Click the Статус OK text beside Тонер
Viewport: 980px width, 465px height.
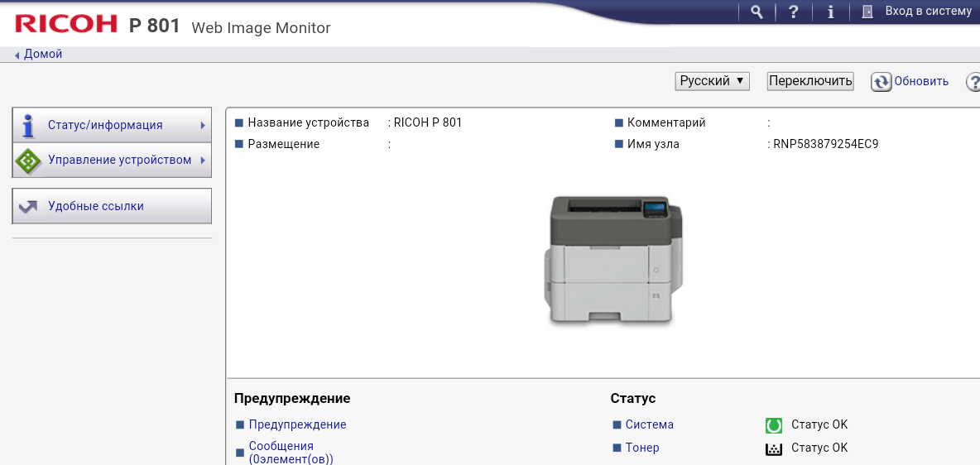[819, 448]
